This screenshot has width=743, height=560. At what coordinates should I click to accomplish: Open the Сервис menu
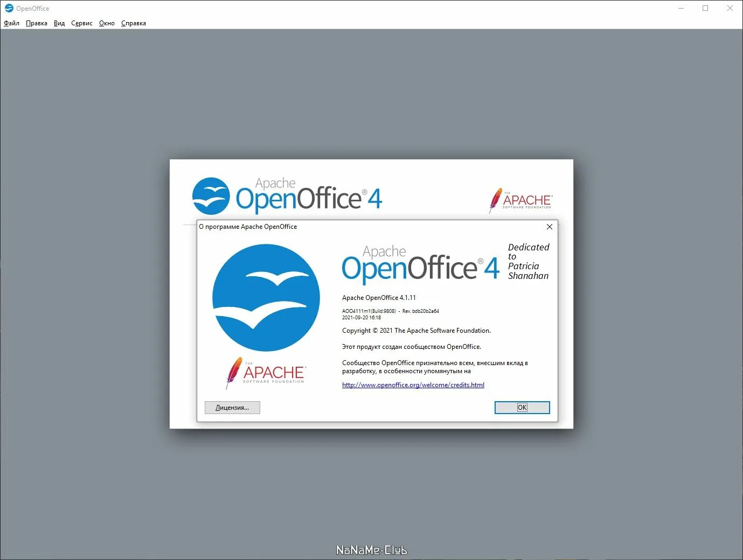point(82,23)
